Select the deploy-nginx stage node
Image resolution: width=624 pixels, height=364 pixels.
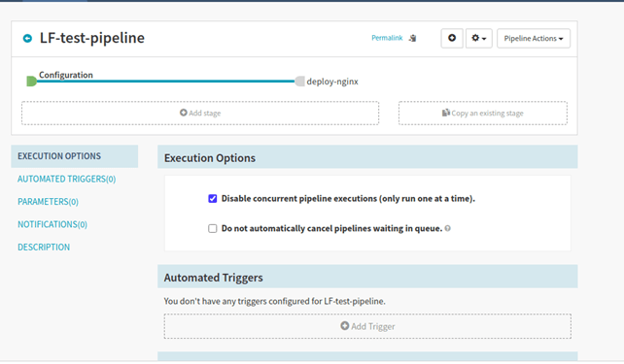[x=299, y=82]
